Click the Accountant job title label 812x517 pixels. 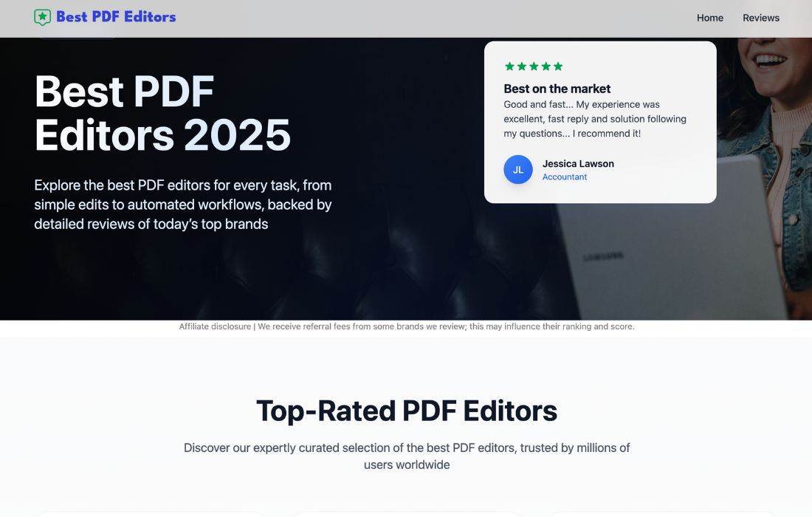pyautogui.click(x=565, y=177)
